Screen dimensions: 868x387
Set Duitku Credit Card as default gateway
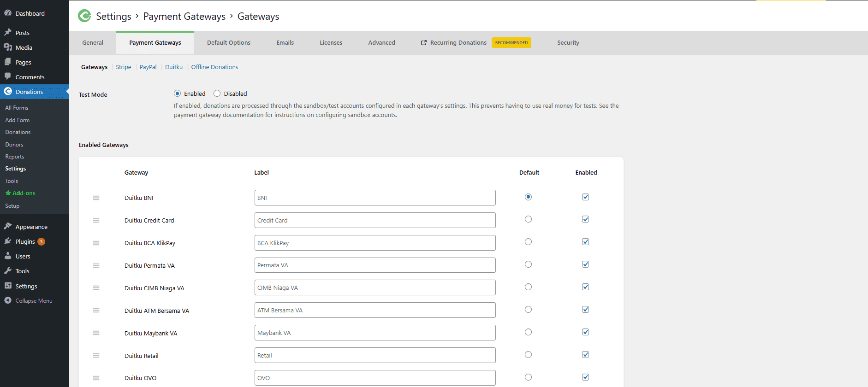coord(528,219)
